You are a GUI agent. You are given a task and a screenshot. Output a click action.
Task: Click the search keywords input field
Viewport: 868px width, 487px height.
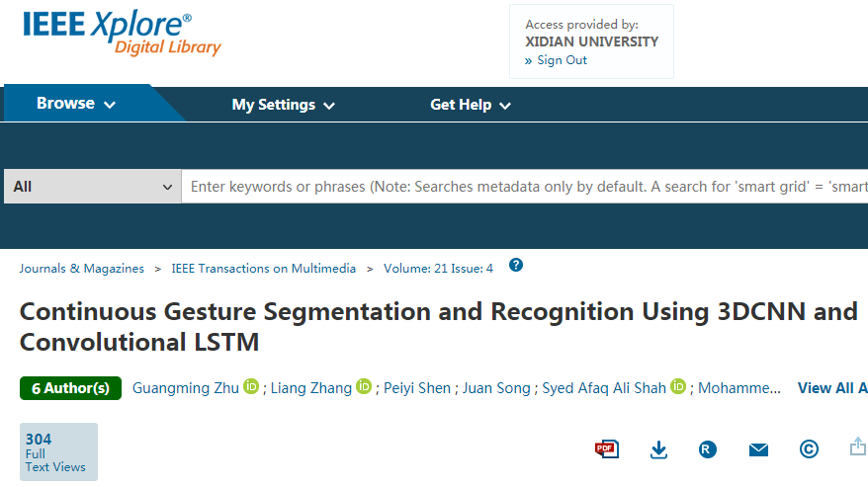pos(524,187)
